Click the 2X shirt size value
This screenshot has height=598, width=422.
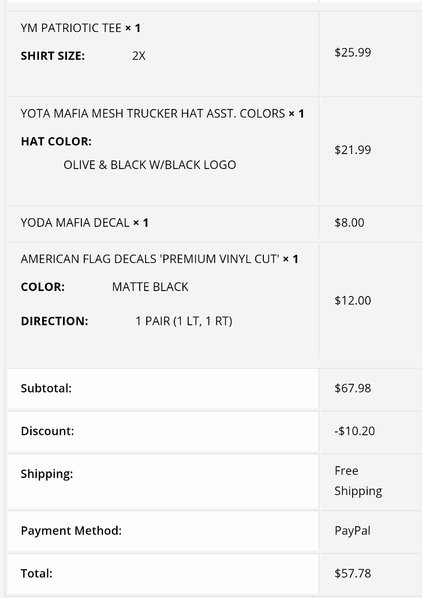click(x=139, y=56)
